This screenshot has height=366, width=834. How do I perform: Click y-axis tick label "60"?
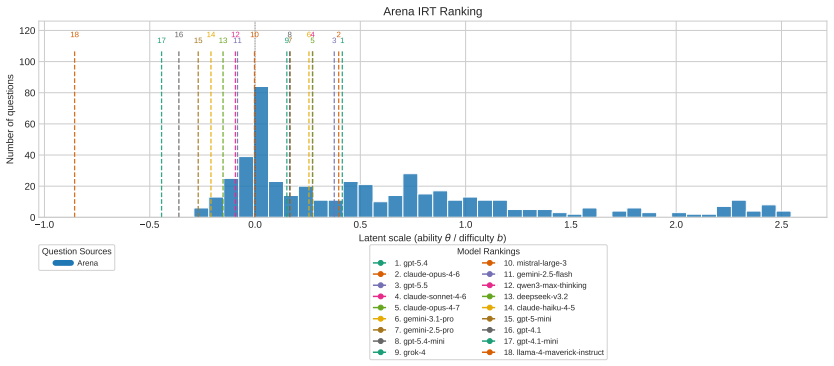pos(31,124)
